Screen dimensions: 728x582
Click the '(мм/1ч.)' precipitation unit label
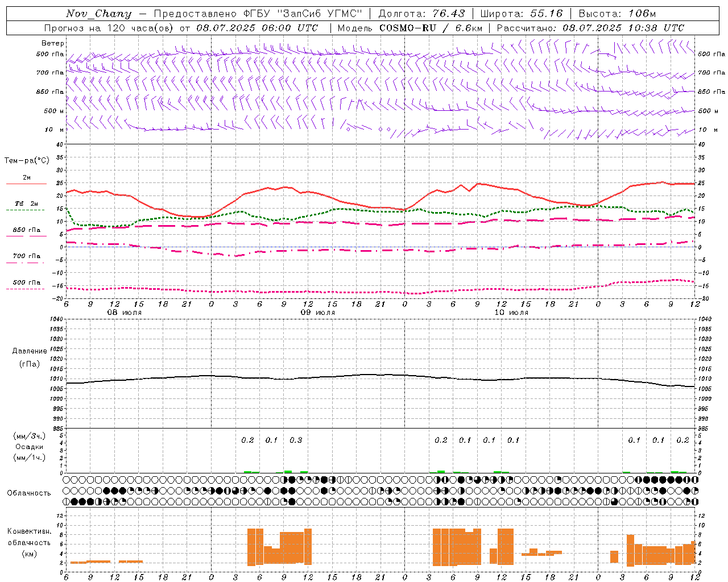pos(30,458)
